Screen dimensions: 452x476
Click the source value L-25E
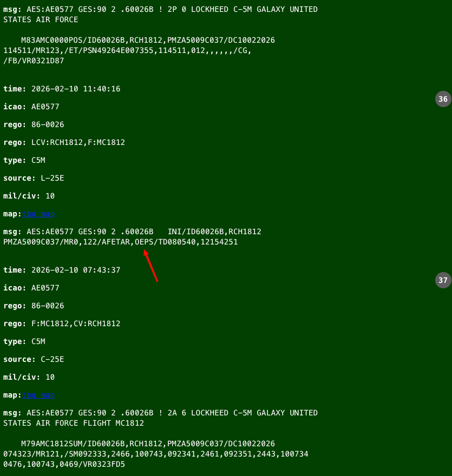(x=53, y=178)
